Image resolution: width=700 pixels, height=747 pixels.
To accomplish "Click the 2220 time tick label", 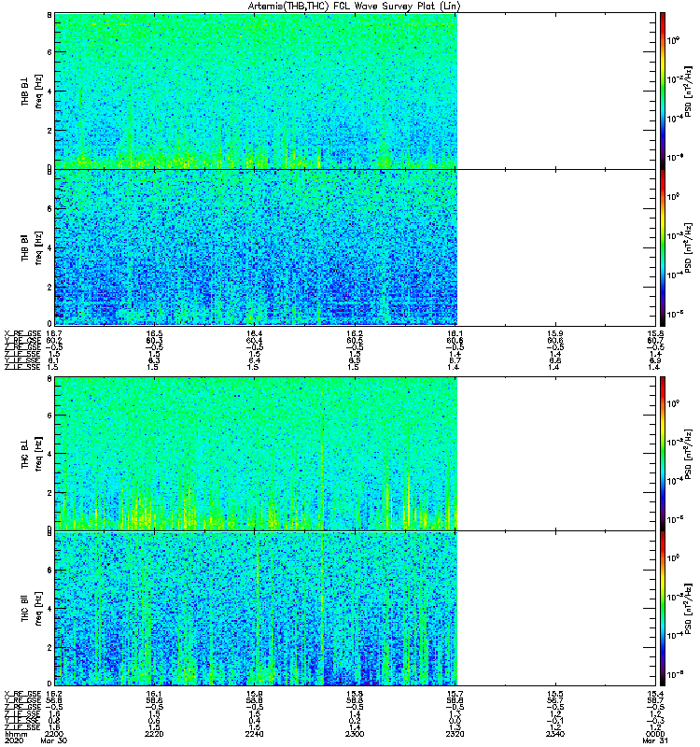I will (x=154, y=734).
